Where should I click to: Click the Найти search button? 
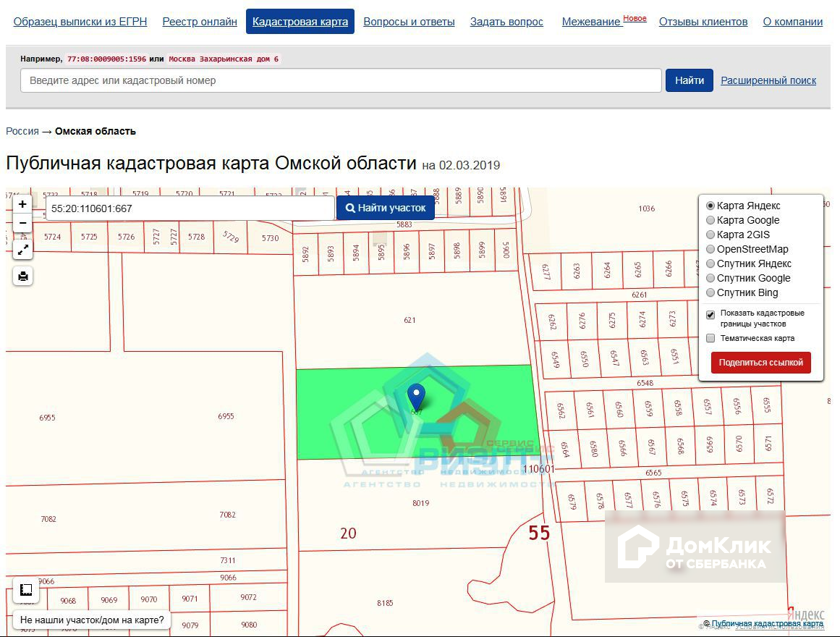[x=689, y=80]
